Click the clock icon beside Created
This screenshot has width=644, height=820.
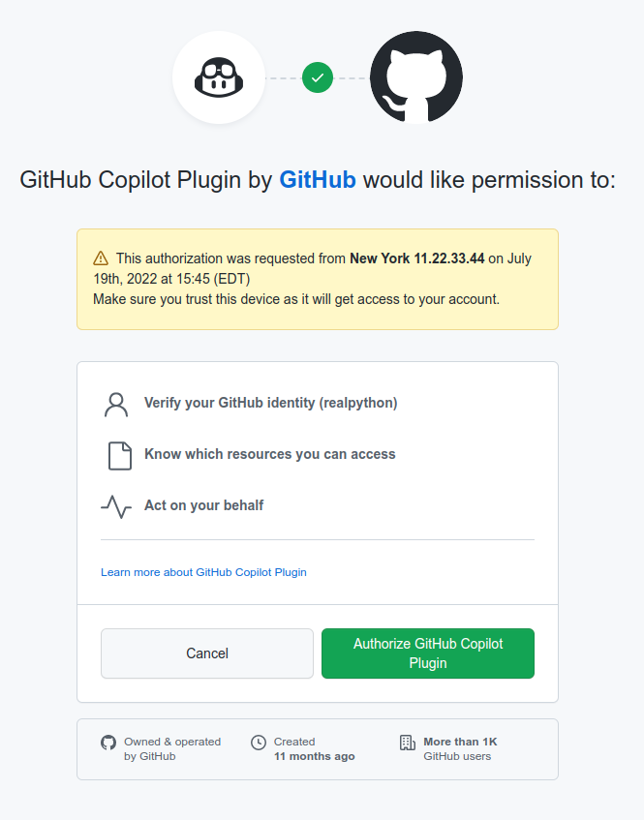click(x=258, y=743)
